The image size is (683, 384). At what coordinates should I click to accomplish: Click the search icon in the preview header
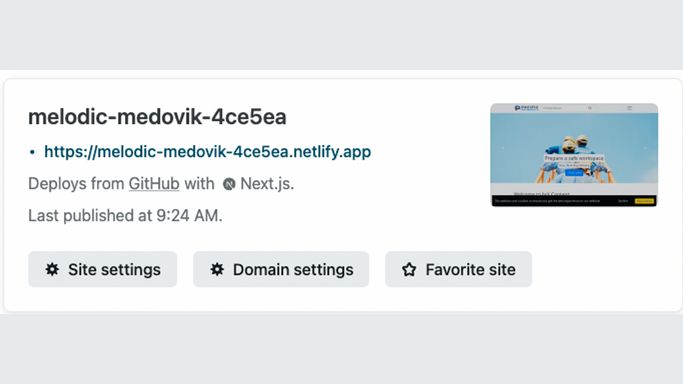(590, 108)
